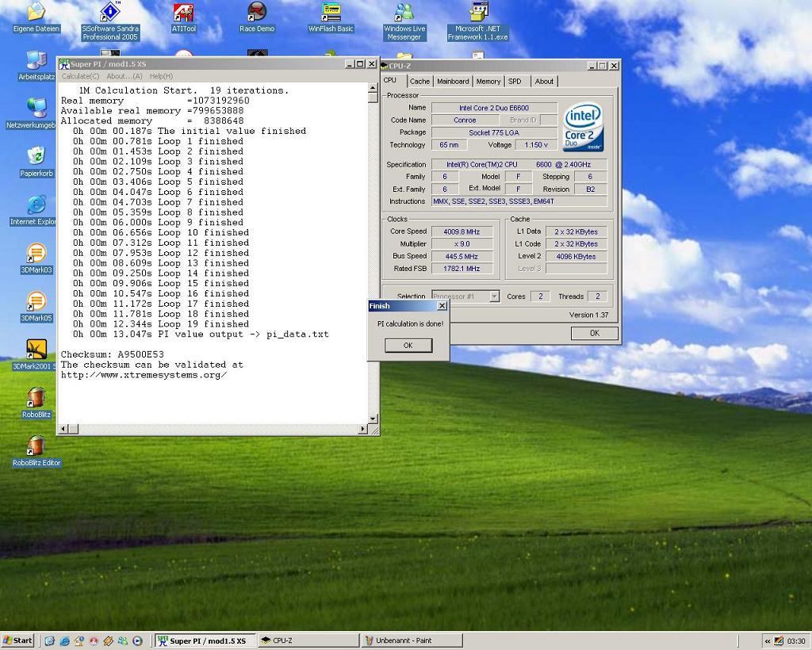Open the About...(A) menu in Super PI
The width and height of the screenshot is (812, 650).
[124, 76]
